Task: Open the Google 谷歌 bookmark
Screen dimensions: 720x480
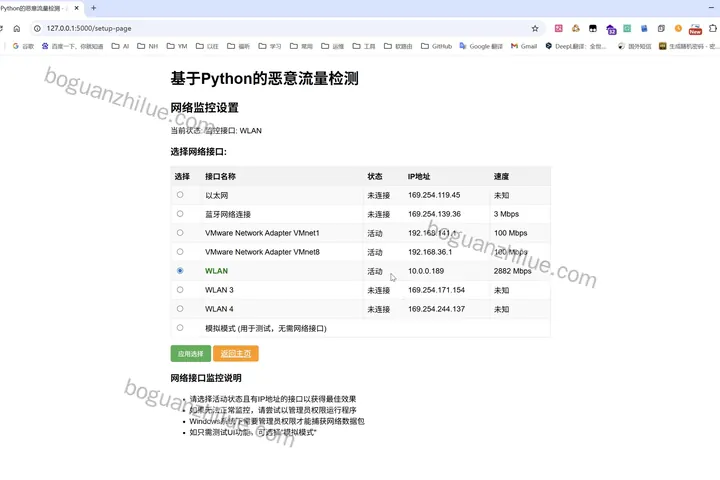Action: (23, 46)
